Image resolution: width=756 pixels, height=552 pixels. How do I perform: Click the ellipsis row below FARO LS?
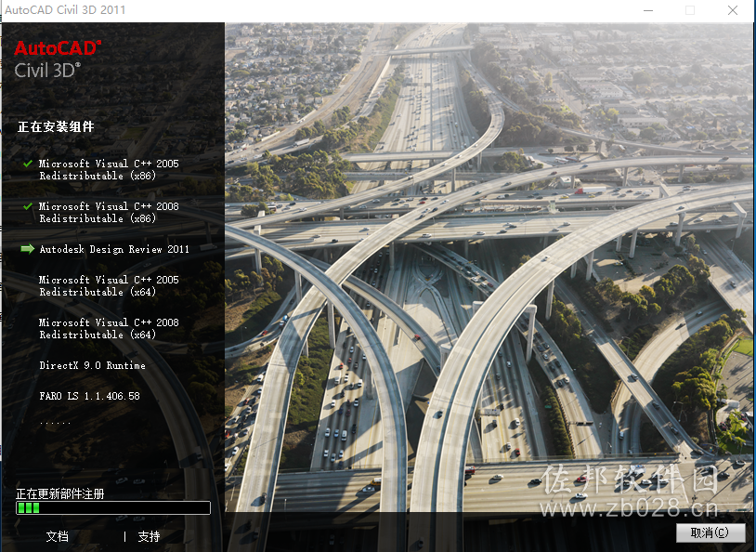click(x=55, y=423)
